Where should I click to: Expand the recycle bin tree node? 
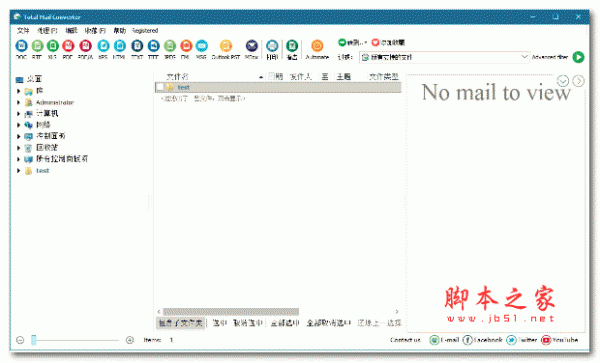(x=18, y=148)
